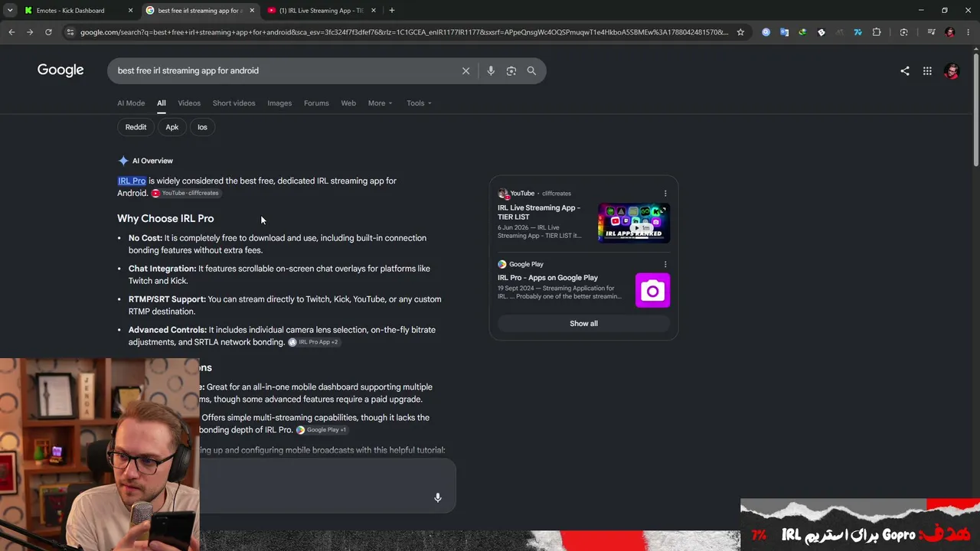The width and height of the screenshot is (980, 551).
Task: Open the Google apps grid
Action: tap(927, 71)
